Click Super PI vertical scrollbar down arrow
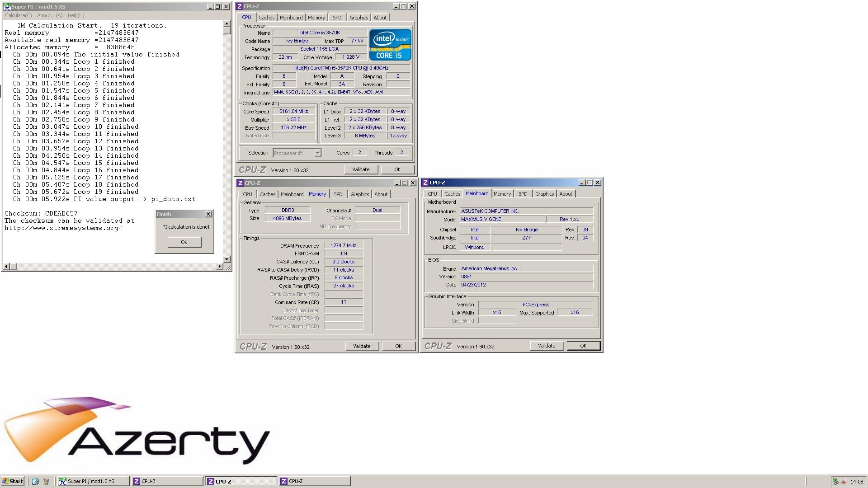This screenshot has height=488, width=868. [x=227, y=259]
